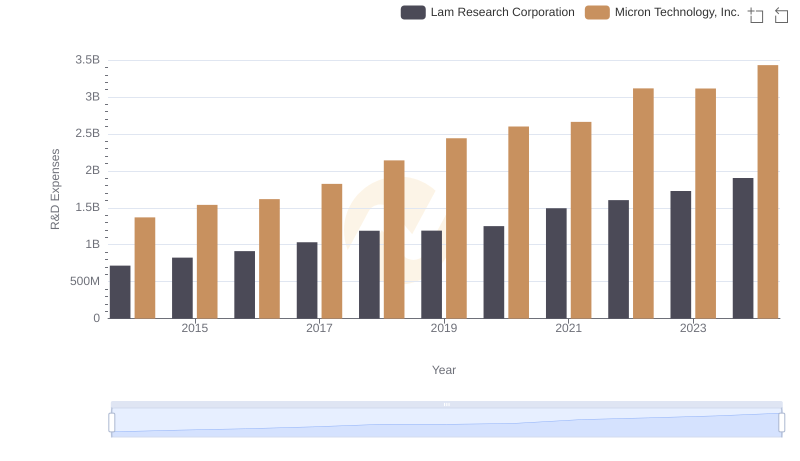The height and width of the screenshot is (461, 800).
Task: Click the Lam Research bar above 2021
Action: coord(556,263)
